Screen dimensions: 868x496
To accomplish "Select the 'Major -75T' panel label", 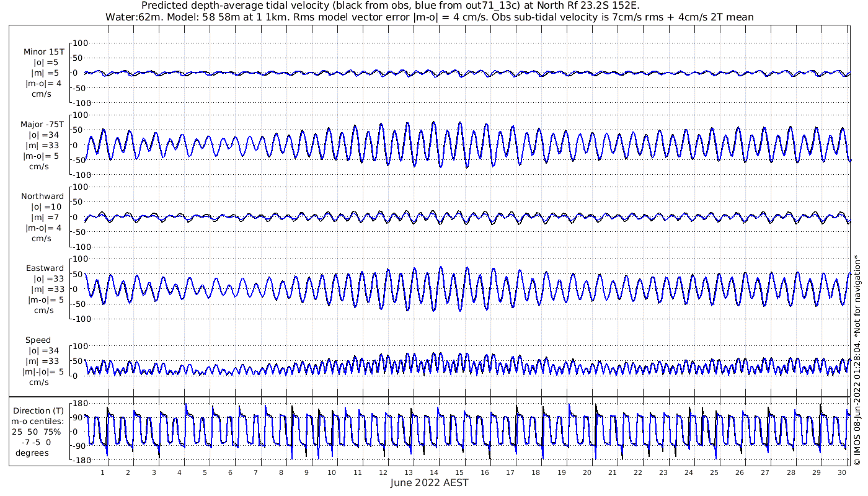I will 42,125.
